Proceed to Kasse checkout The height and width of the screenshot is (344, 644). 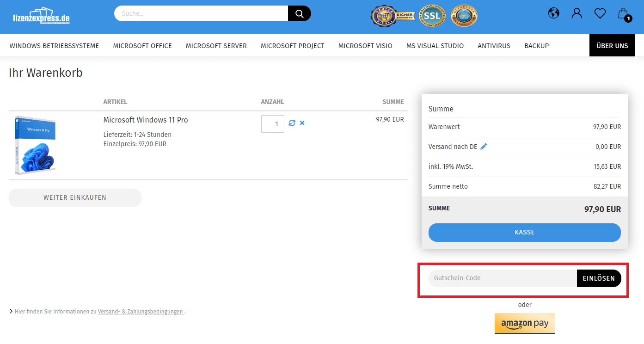[525, 233]
